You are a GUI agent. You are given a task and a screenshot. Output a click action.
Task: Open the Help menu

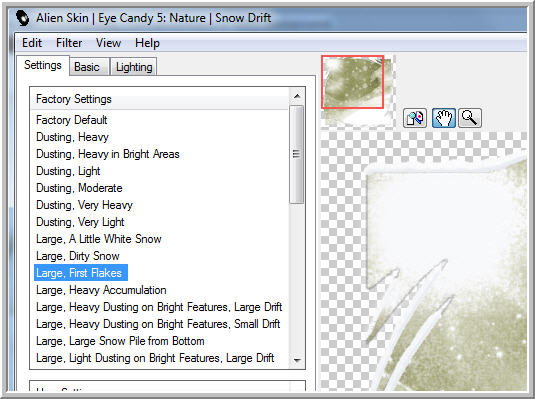click(x=147, y=43)
